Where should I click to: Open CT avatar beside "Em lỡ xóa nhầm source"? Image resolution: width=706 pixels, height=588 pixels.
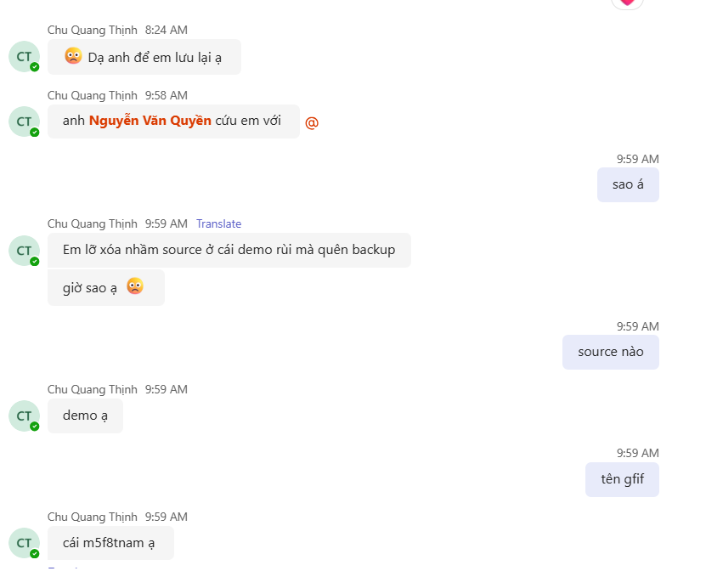pos(24,251)
